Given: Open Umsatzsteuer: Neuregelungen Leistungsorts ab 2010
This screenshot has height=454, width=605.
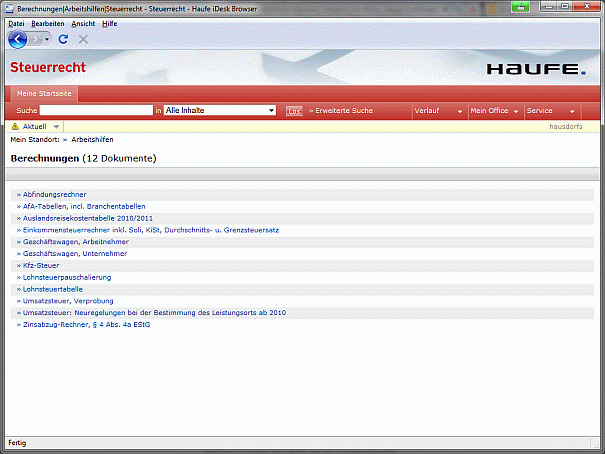Looking at the screenshot, I should (154, 313).
